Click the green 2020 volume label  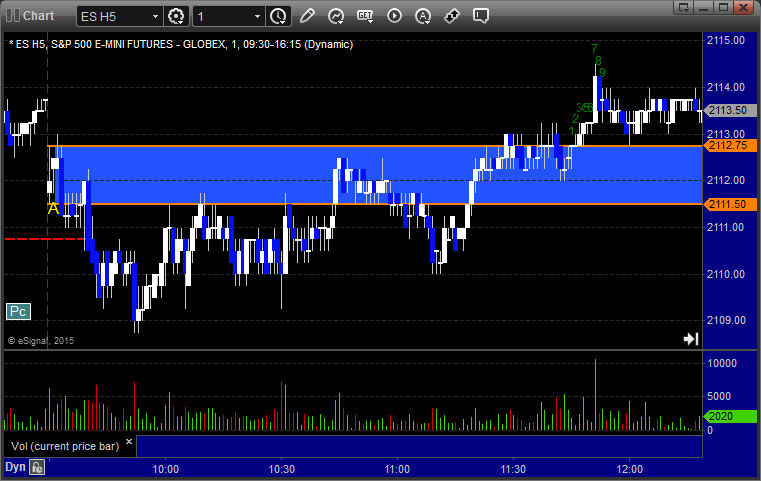pos(730,416)
